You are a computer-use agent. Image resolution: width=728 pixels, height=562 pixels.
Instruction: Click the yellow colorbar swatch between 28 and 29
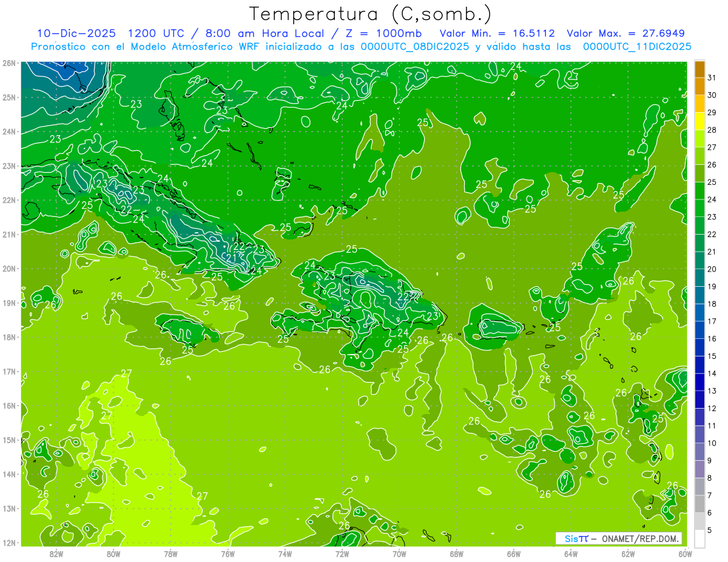click(x=699, y=121)
